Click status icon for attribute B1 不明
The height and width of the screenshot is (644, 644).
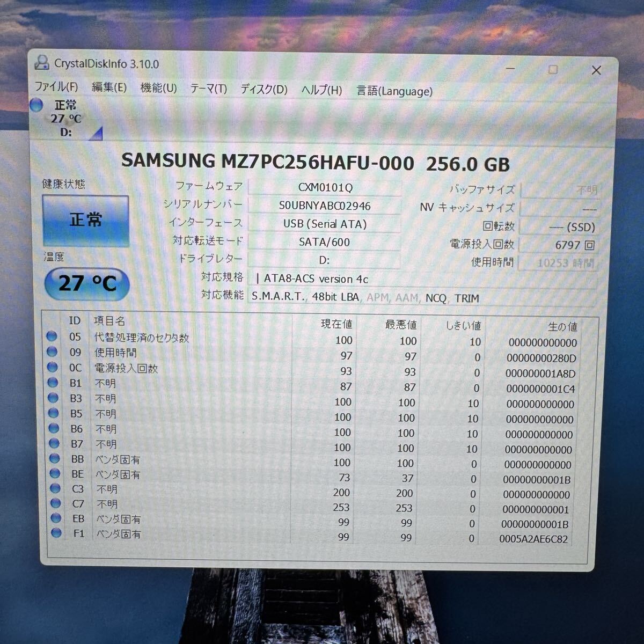coord(53,383)
